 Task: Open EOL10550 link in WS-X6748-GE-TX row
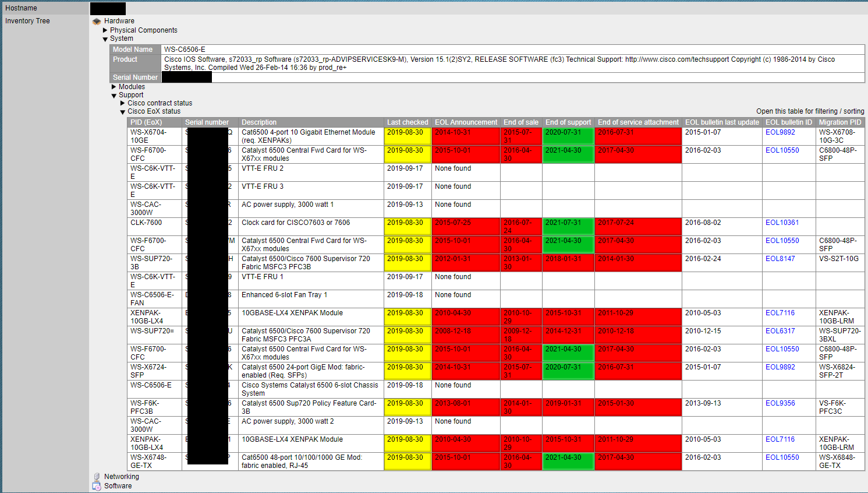[782, 457]
